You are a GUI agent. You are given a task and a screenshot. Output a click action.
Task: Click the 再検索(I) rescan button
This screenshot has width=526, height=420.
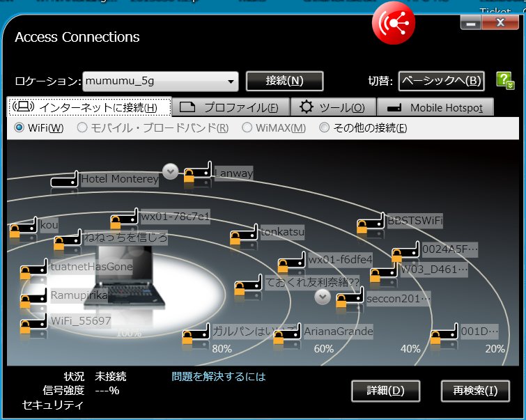pyautogui.click(x=475, y=391)
